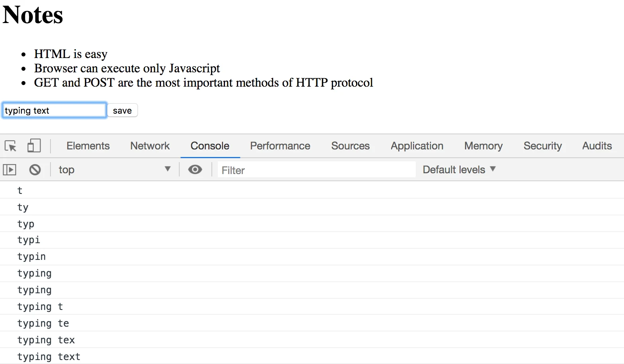624x364 pixels.
Task: Click console log line 'typing t'
Action: coord(312,306)
